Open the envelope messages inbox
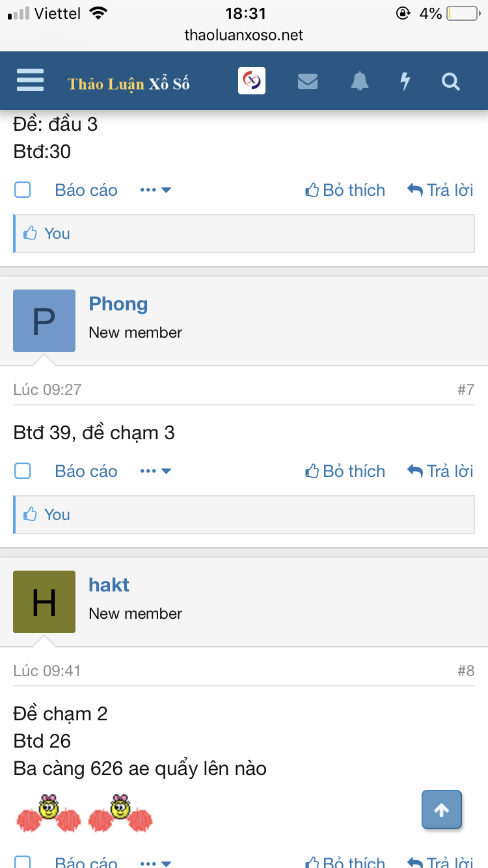The width and height of the screenshot is (488, 868). (307, 81)
